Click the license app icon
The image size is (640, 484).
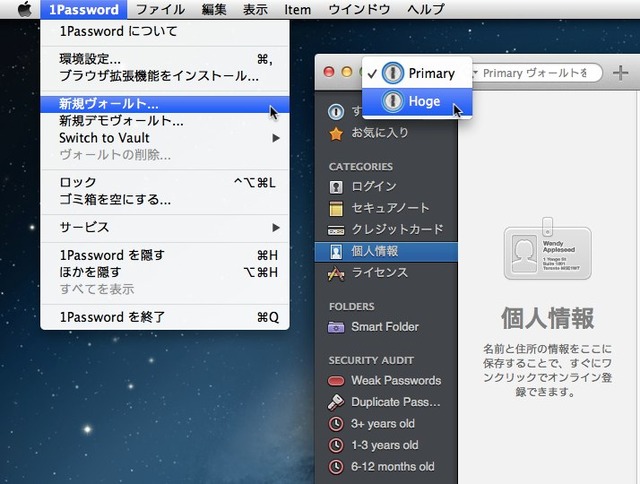tap(336, 274)
